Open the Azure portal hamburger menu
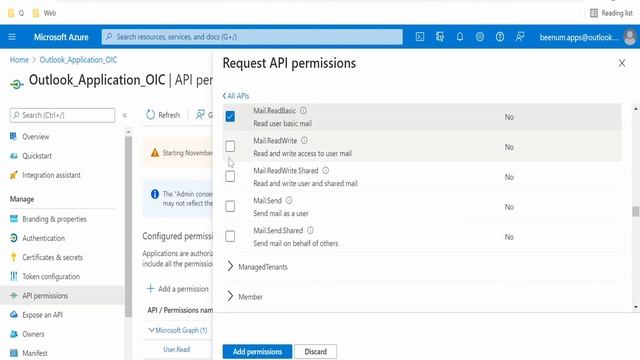This screenshot has width=640, height=360. click(x=12, y=37)
